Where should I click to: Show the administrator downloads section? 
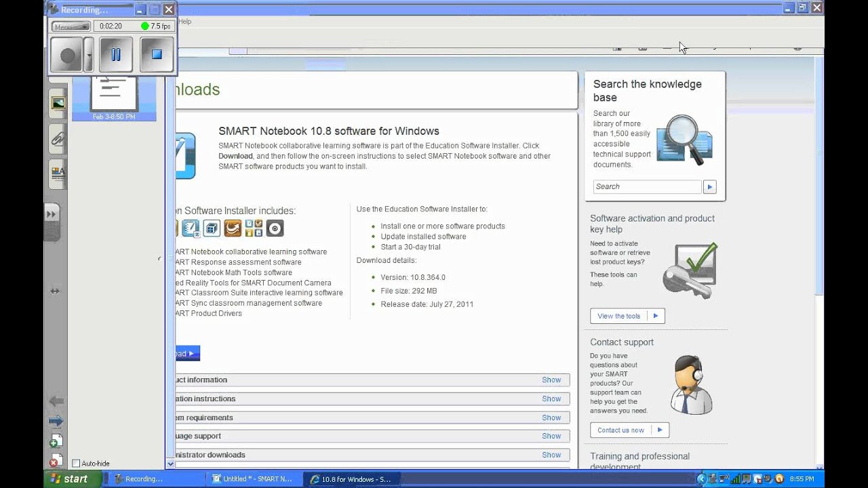551,455
